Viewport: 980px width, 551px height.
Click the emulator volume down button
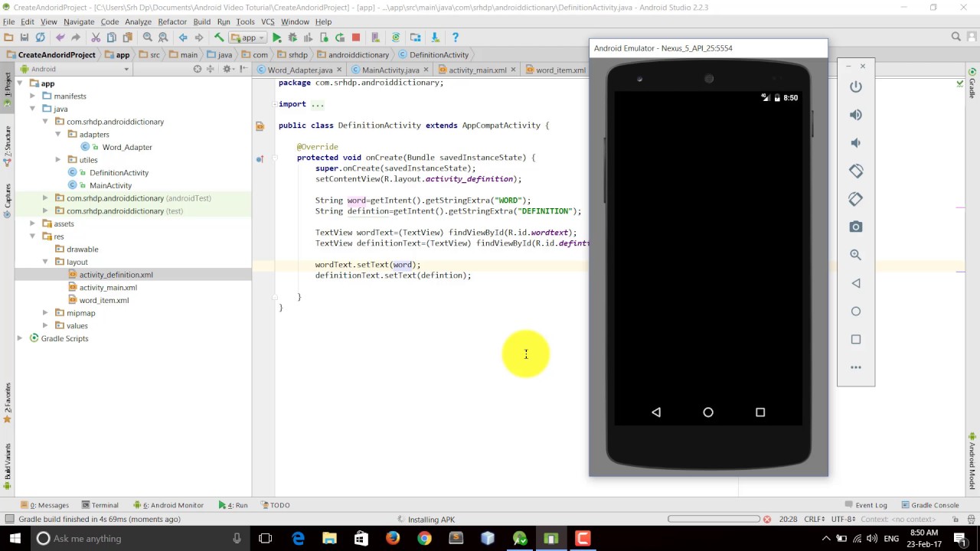coord(856,143)
